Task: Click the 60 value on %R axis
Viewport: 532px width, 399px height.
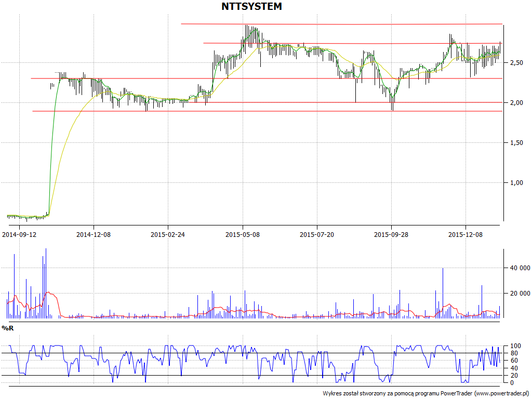Action: [514, 361]
